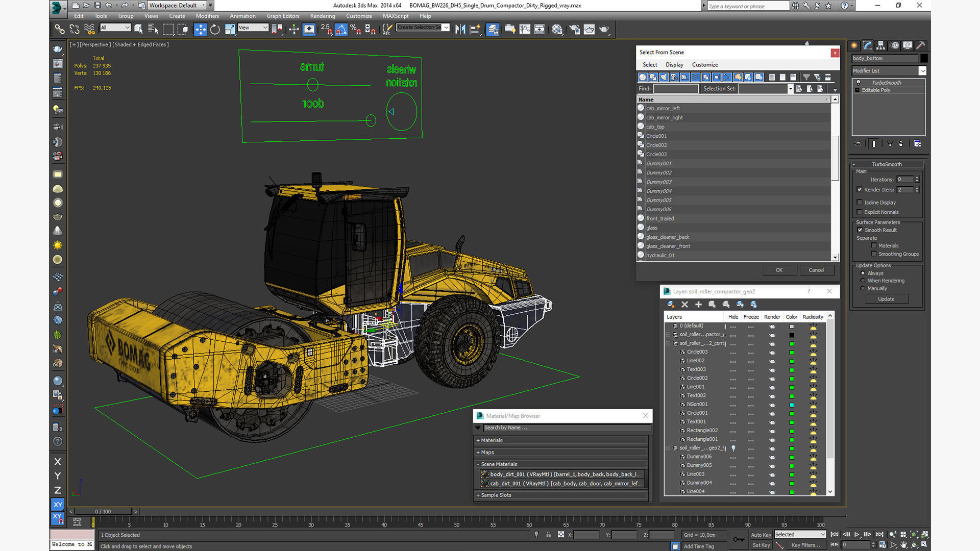
Task: Click Configure Modifier Sets icon
Action: [x=917, y=144]
